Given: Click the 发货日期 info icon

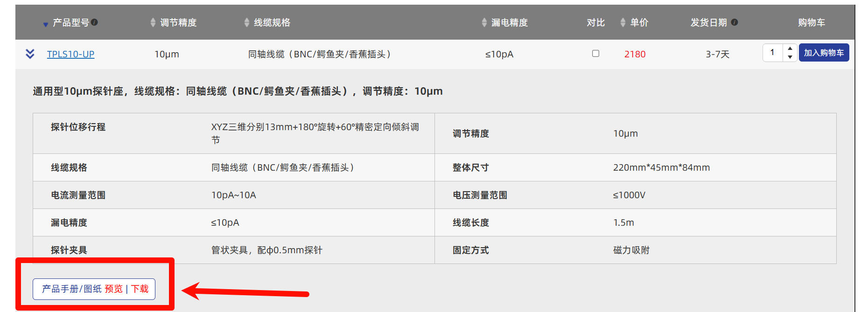Looking at the screenshot, I should (x=735, y=22).
